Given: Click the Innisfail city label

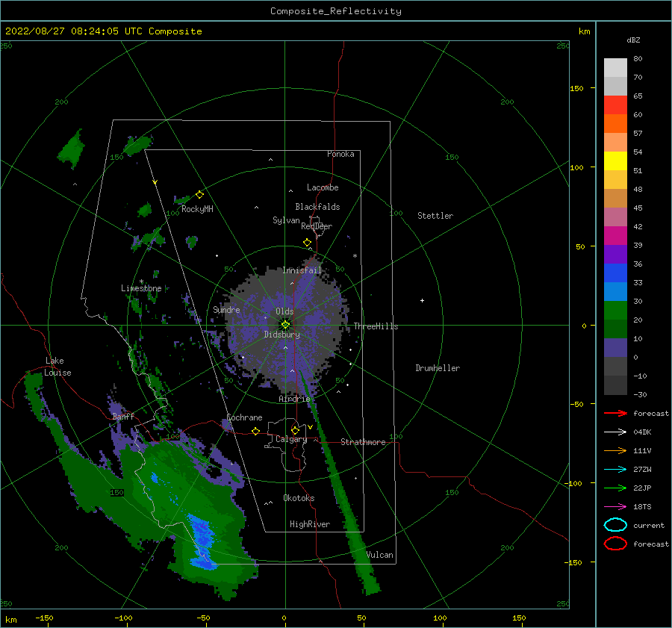Looking at the screenshot, I should click(302, 270).
